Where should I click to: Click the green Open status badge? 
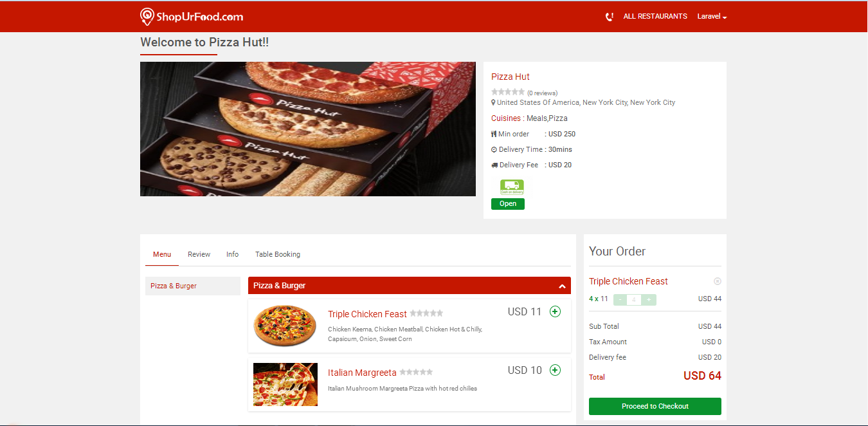click(508, 203)
